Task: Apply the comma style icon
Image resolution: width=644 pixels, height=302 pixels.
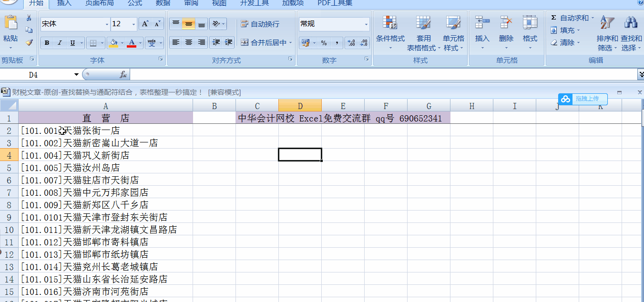Action: tap(337, 43)
